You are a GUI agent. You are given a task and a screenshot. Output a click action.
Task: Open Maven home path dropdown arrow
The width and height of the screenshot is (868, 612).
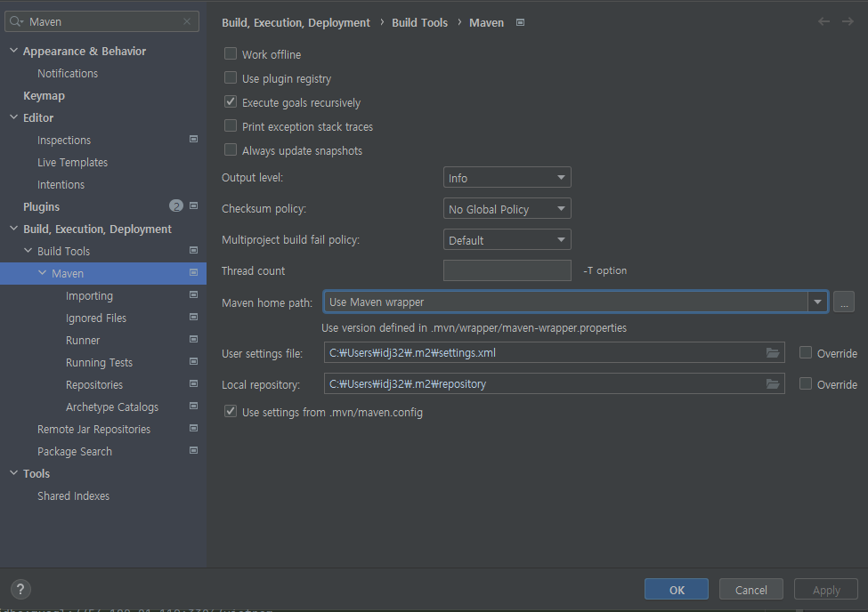[x=817, y=302]
